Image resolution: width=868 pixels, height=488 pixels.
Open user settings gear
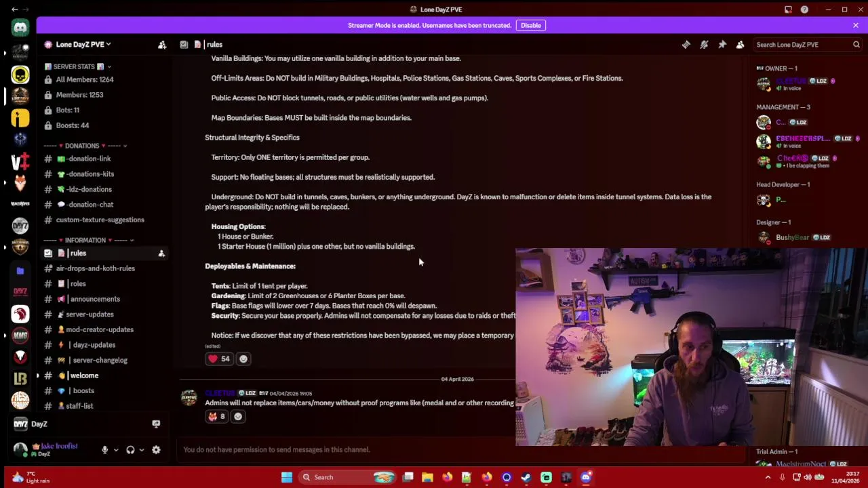point(156,449)
